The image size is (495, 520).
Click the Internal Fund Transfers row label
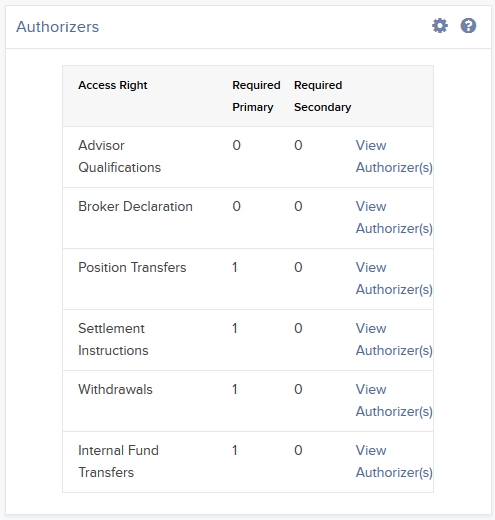[x=118, y=461]
